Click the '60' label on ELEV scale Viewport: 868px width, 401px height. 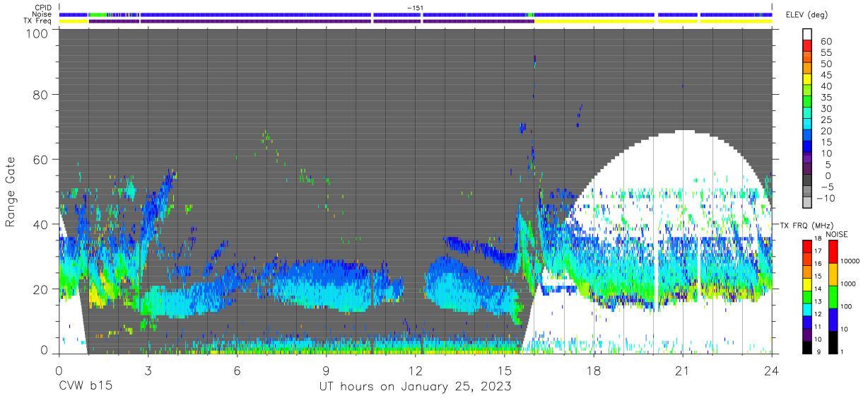(x=825, y=42)
